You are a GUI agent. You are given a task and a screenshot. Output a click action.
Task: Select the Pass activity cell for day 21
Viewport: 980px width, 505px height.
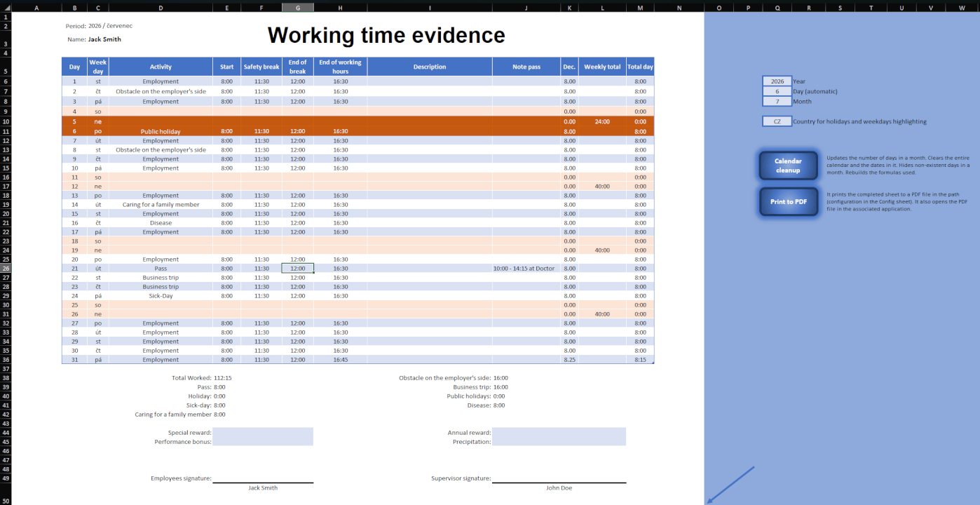pos(161,269)
